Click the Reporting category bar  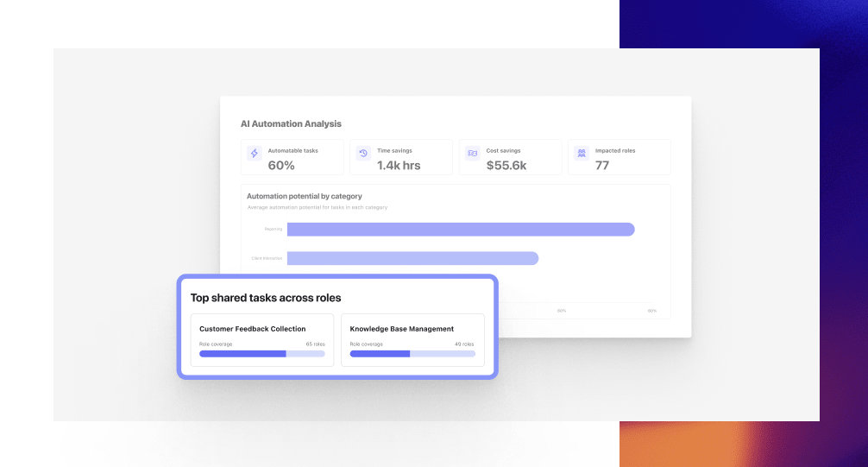pos(461,230)
